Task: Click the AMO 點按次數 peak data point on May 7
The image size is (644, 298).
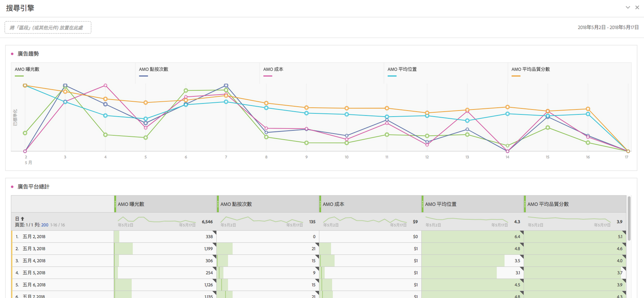Action: pos(226,86)
